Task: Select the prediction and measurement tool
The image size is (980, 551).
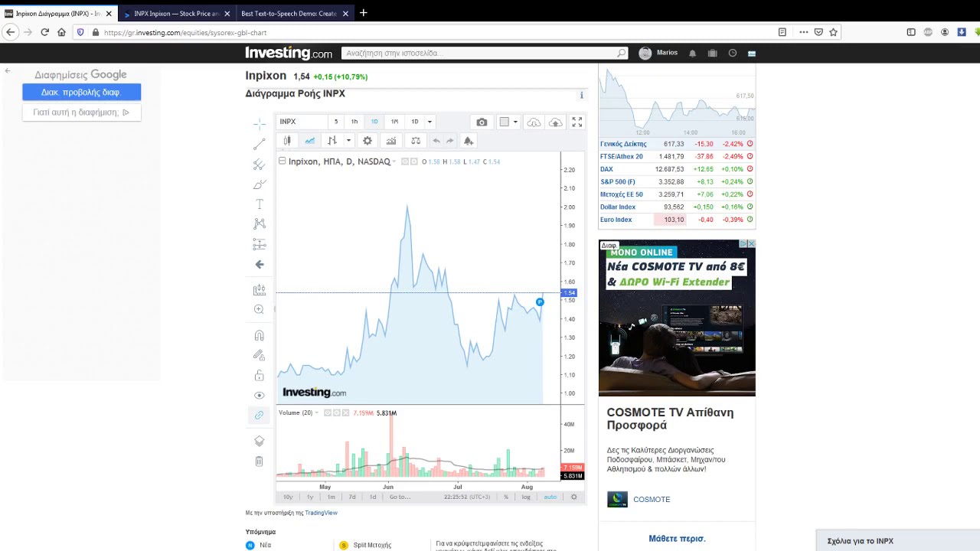Action: [260, 244]
